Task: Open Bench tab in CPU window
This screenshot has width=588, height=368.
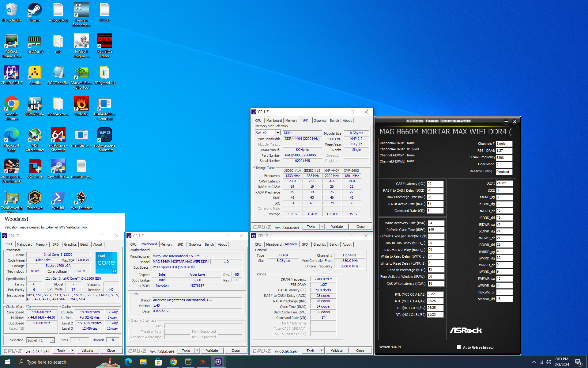Action: tap(85, 244)
